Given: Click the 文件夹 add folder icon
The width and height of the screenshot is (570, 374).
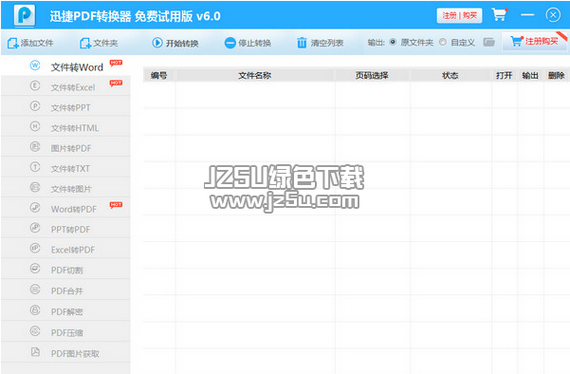Looking at the screenshot, I should (85, 43).
